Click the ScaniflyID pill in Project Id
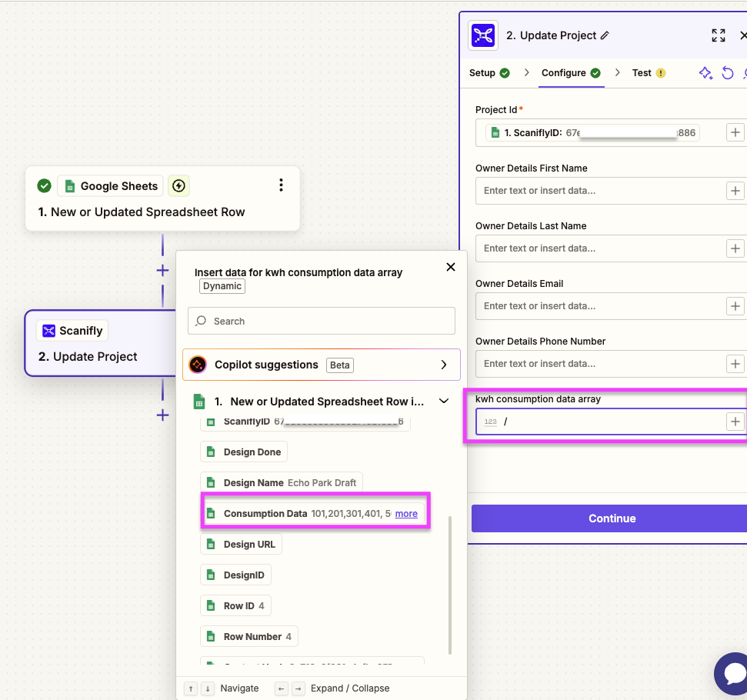Screen dimensions: 747x700 point(592,132)
